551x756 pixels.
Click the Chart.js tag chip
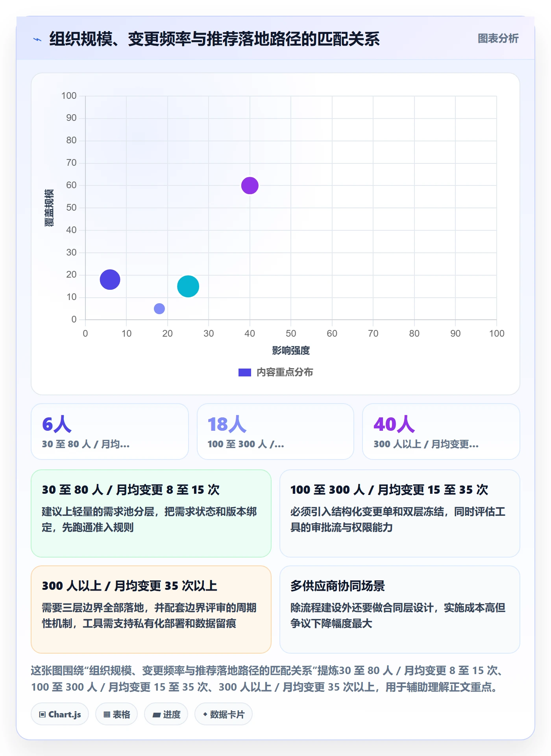(x=60, y=714)
